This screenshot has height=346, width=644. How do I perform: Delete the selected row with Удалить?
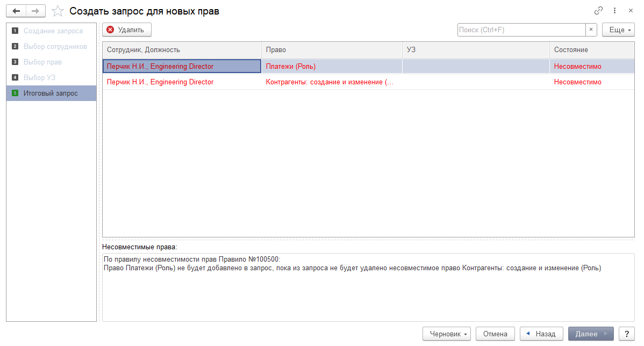tap(127, 30)
